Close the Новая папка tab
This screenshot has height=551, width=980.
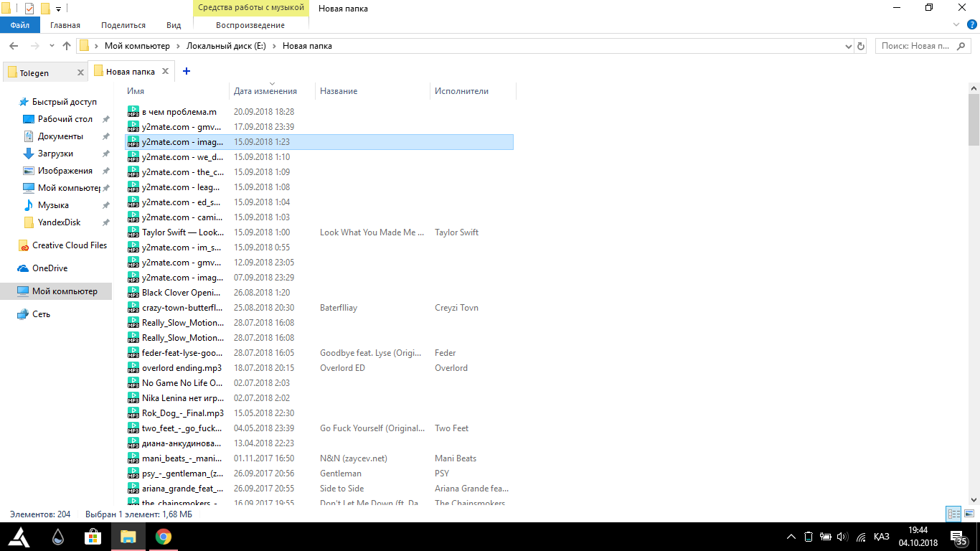[165, 72]
